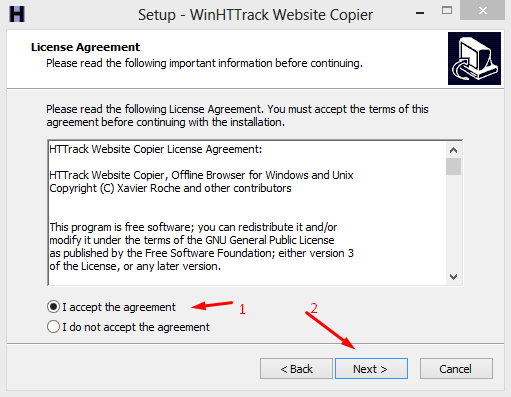Click inside the license agreement text area

click(x=247, y=213)
